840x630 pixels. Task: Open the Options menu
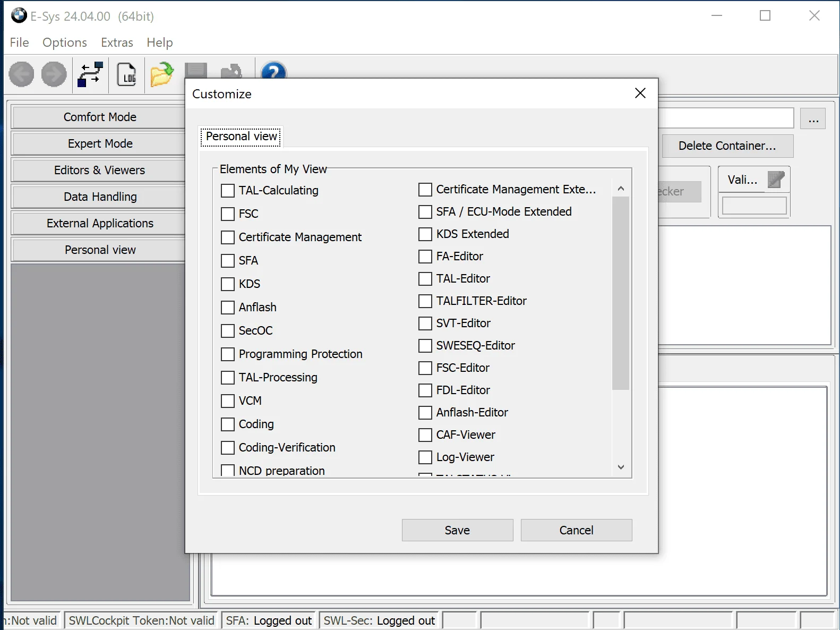click(65, 42)
